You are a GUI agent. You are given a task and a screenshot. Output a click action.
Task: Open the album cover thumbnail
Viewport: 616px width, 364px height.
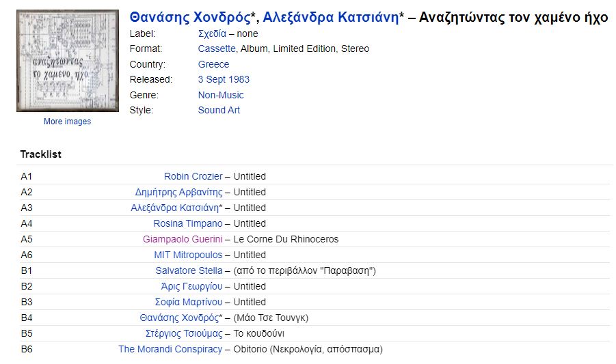pos(68,61)
